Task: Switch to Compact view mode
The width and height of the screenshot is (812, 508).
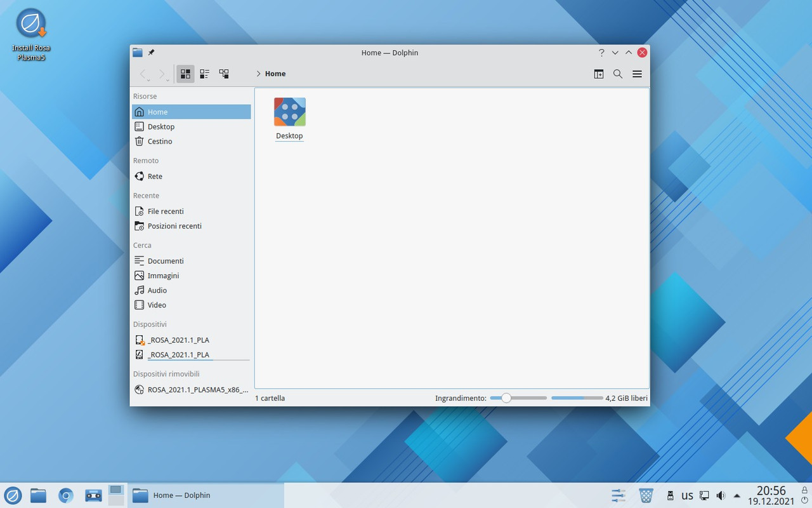Action: coord(204,74)
